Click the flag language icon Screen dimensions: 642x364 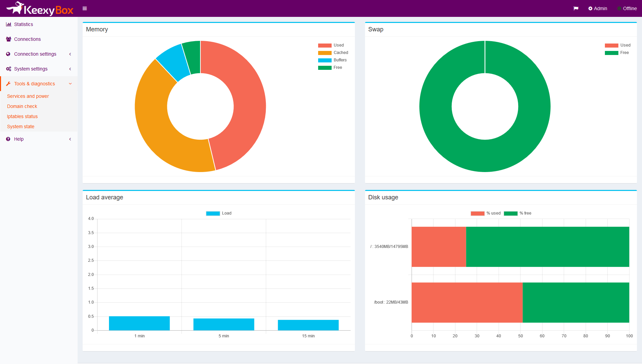point(576,8)
